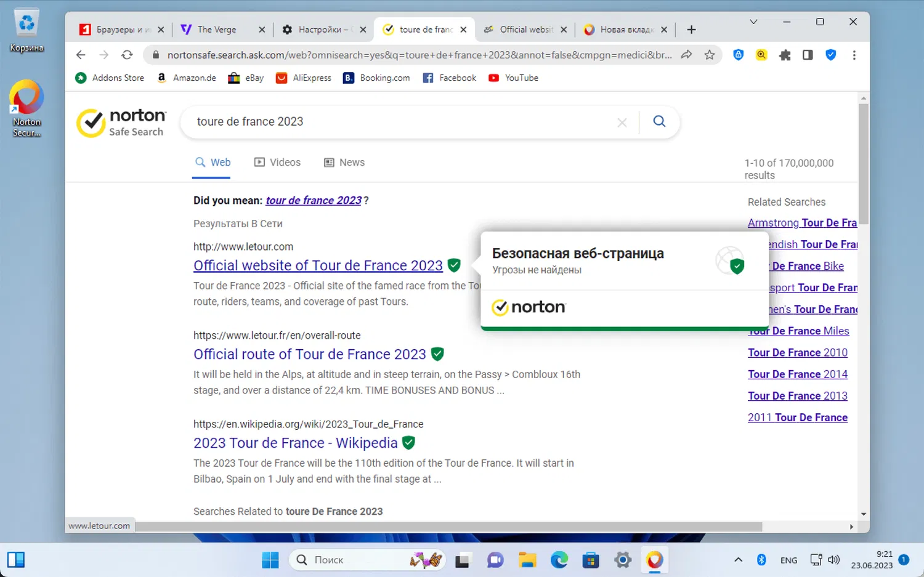Image resolution: width=924 pixels, height=577 pixels.
Task: Click the horizontal scrollbar at page bottom
Action: click(x=448, y=527)
